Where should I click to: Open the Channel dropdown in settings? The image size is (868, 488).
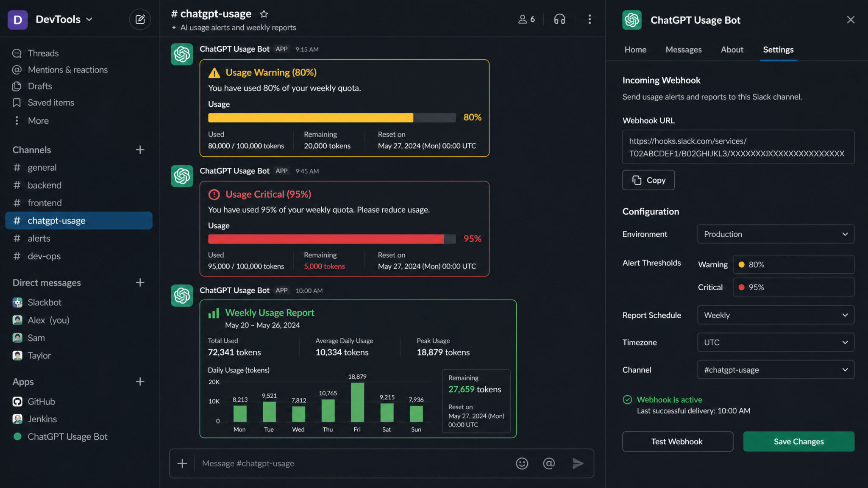(776, 370)
